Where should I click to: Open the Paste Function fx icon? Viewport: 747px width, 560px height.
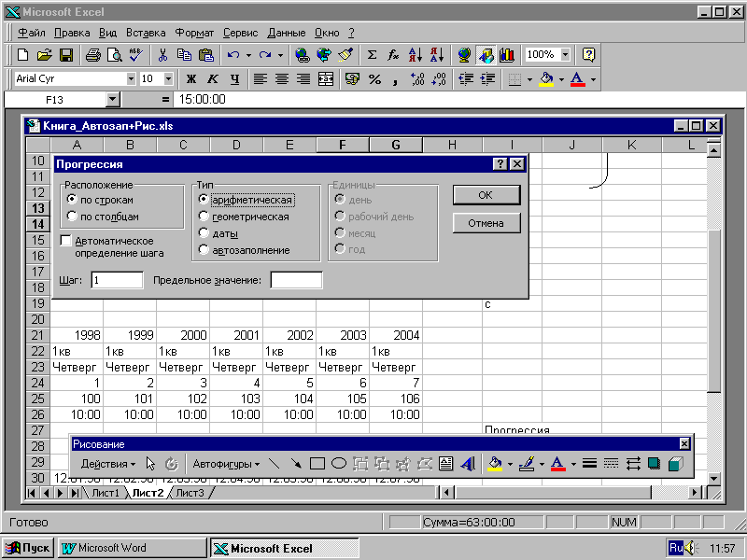[393, 55]
